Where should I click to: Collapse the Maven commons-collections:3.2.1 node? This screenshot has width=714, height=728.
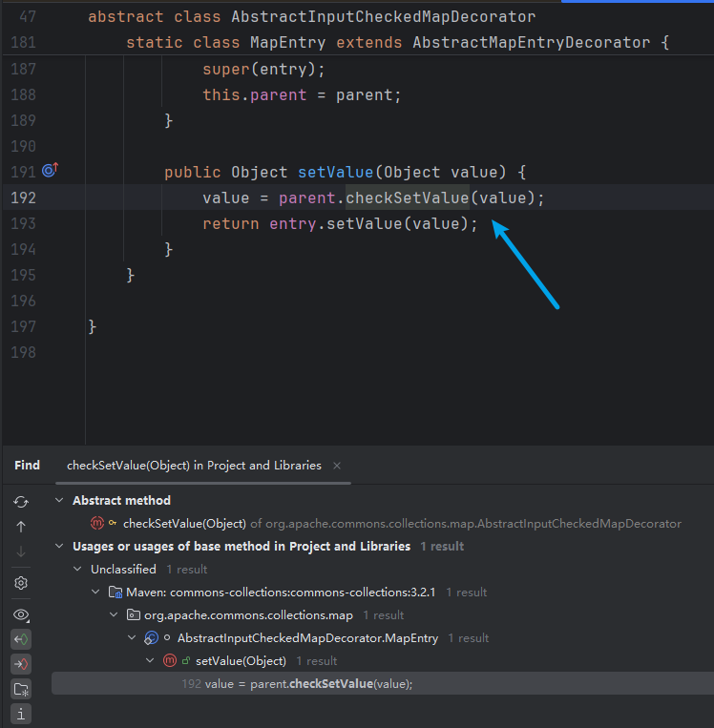click(95, 592)
